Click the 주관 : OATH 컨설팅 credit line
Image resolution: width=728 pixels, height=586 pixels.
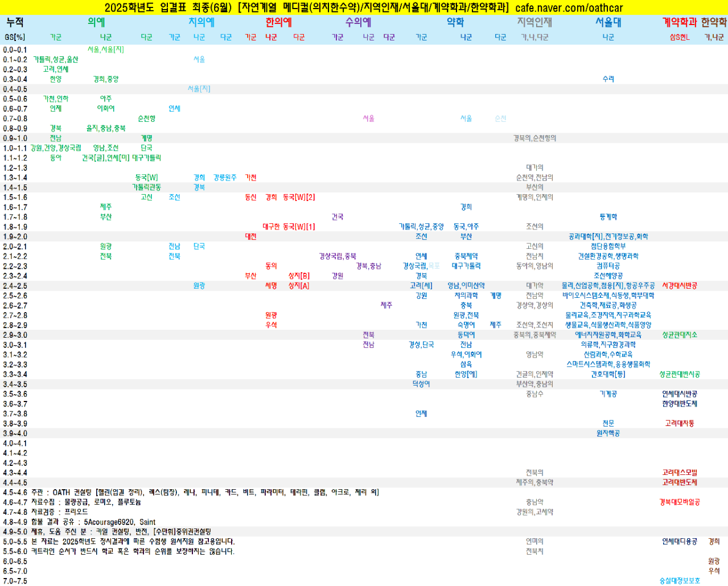(x=205, y=492)
